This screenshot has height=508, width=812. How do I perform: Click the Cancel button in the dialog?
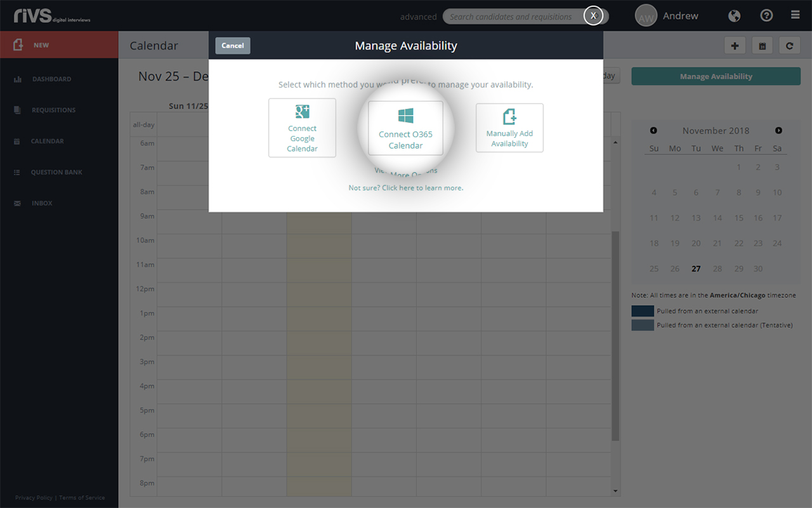point(233,46)
